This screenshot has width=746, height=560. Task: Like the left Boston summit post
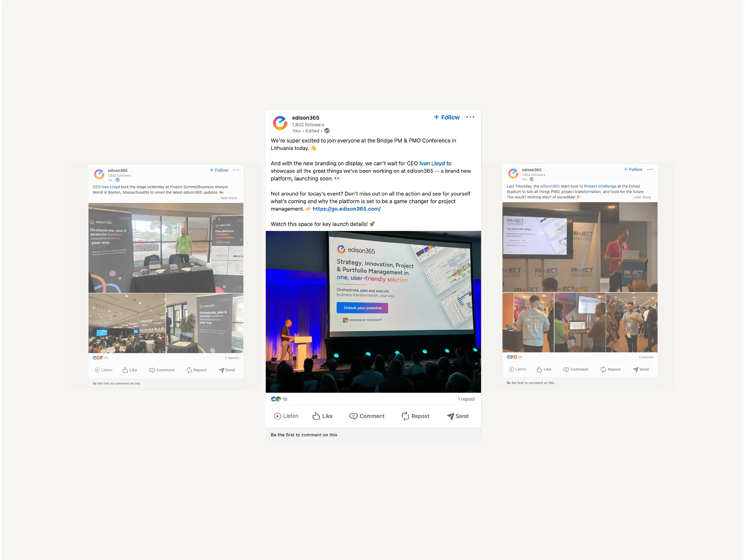(130, 370)
